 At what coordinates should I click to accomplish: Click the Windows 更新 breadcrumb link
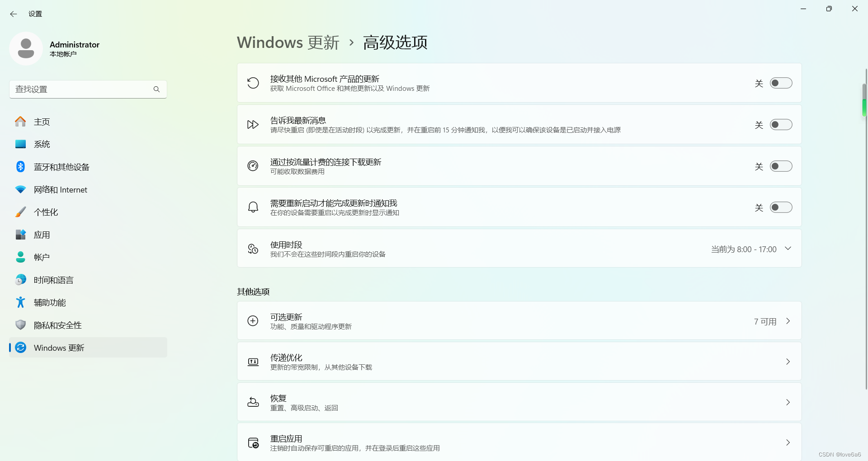click(x=288, y=42)
